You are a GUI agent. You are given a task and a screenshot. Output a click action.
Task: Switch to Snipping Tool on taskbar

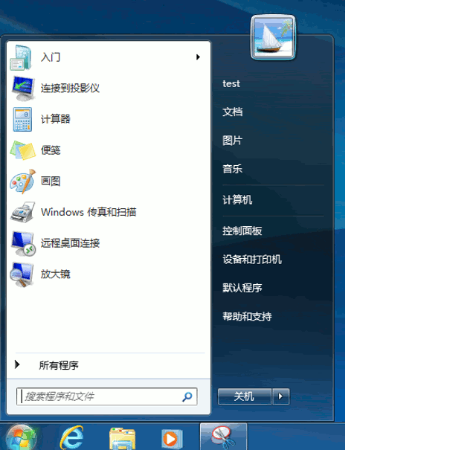pos(223,437)
